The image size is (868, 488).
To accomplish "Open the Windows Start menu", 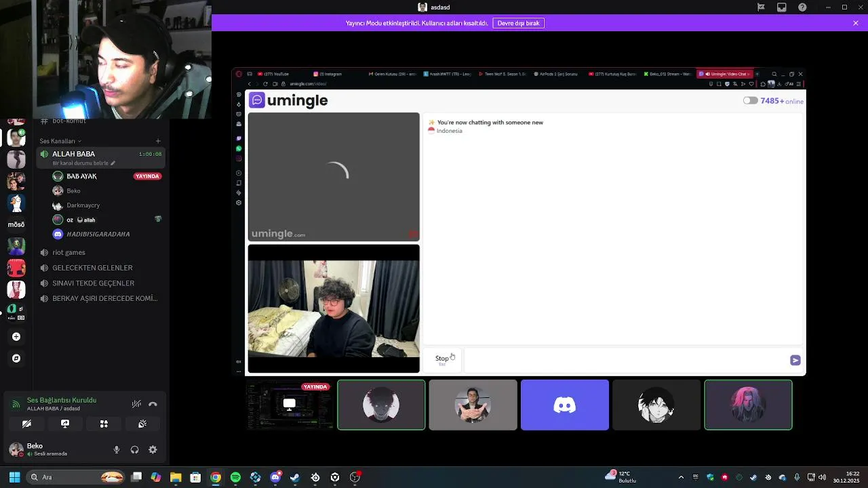I will click(x=14, y=477).
